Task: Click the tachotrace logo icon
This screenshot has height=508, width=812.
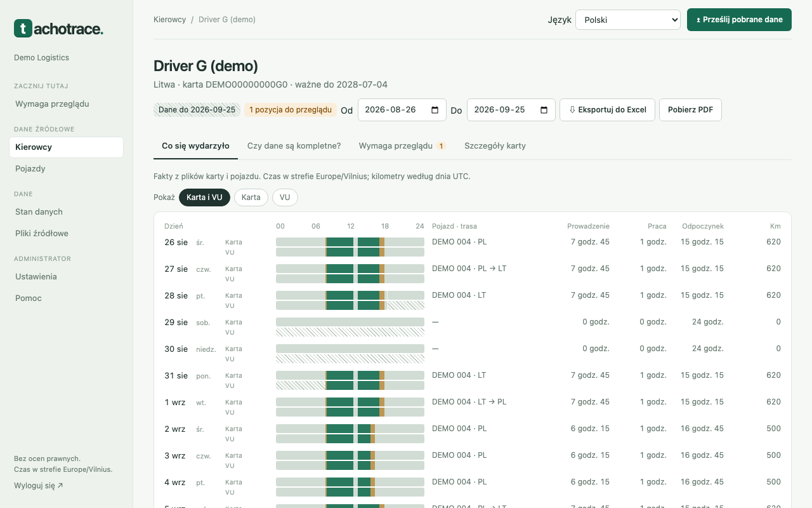Action: [x=23, y=28]
